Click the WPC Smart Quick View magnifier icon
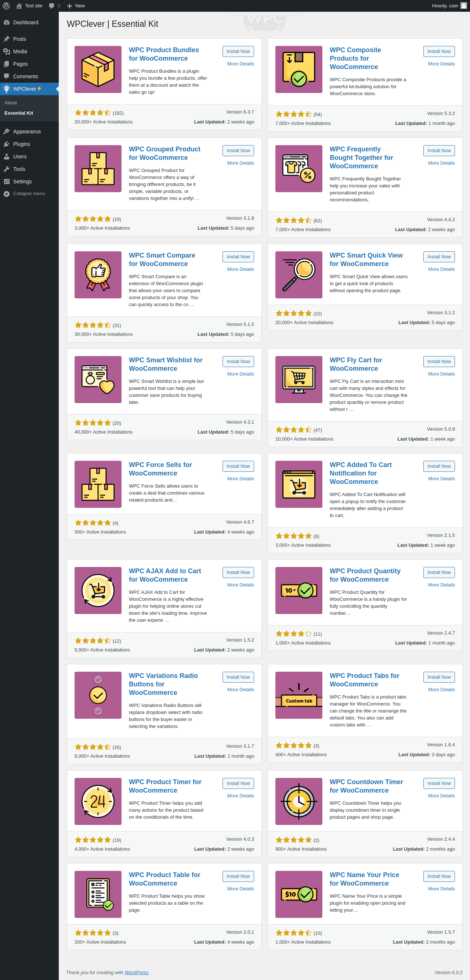The height and width of the screenshot is (980, 470). (299, 275)
